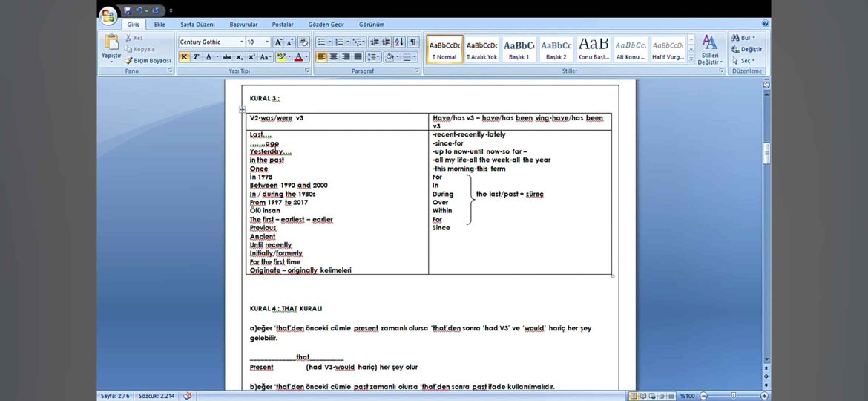Image resolution: width=868 pixels, height=401 pixels.
Task: Click the vertical scrollbar thumb
Action: (x=766, y=154)
